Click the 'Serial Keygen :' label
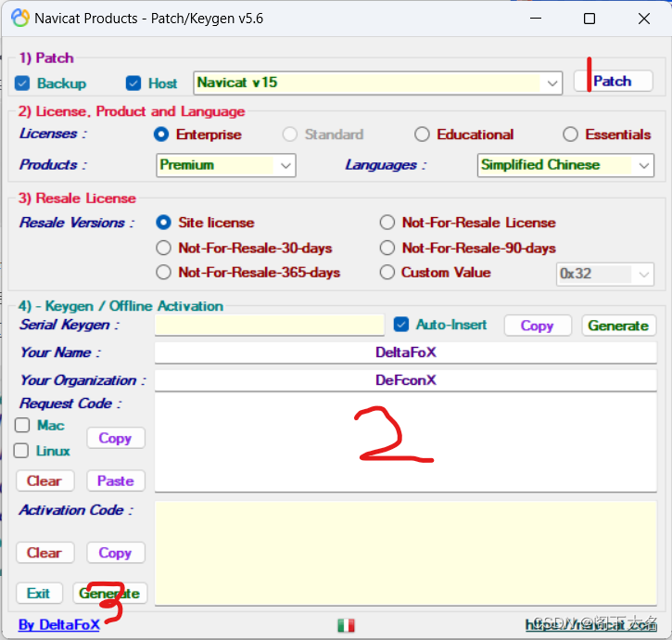Screen dimensions: 672x640 pos(69,325)
